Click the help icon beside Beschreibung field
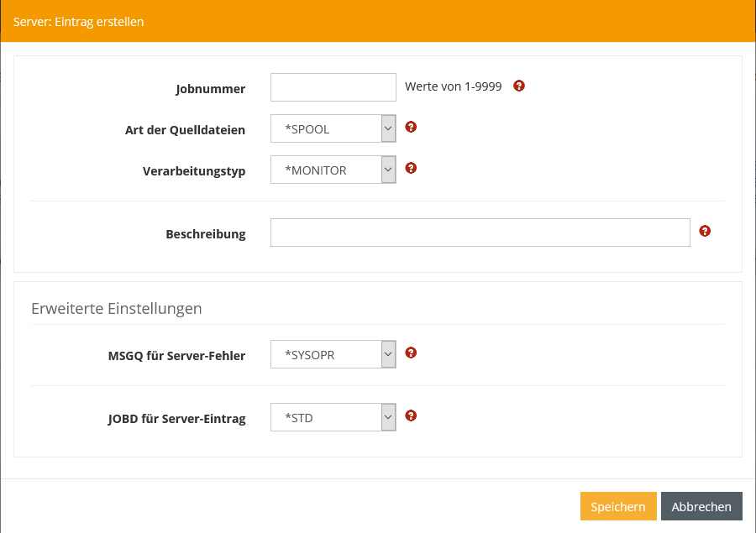 pyautogui.click(x=705, y=231)
